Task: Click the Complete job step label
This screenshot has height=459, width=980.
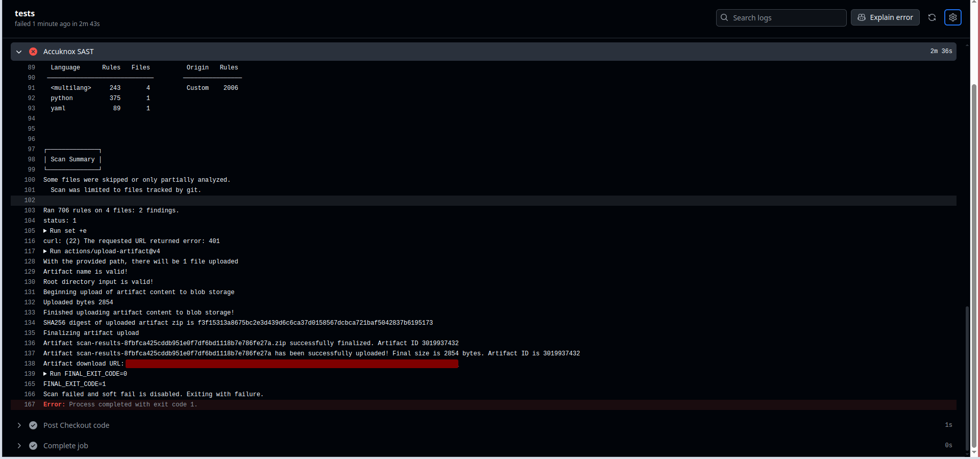Action: tap(65, 446)
